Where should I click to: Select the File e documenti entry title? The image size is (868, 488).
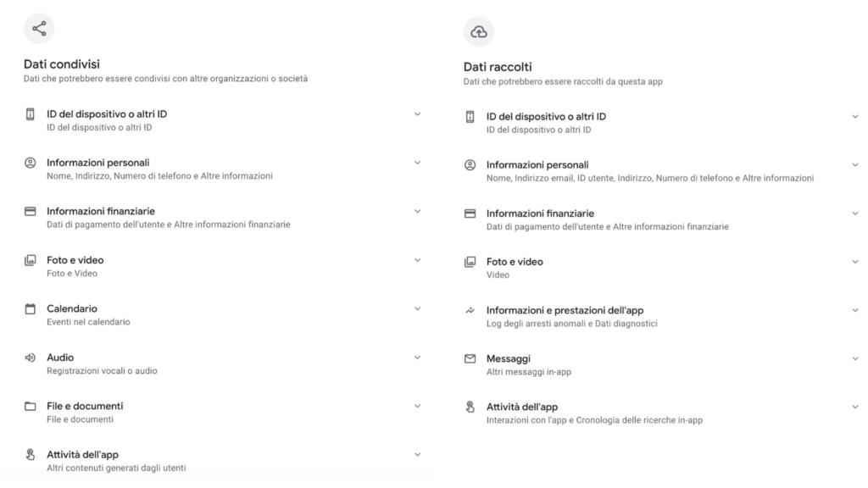pyautogui.click(x=85, y=406)
